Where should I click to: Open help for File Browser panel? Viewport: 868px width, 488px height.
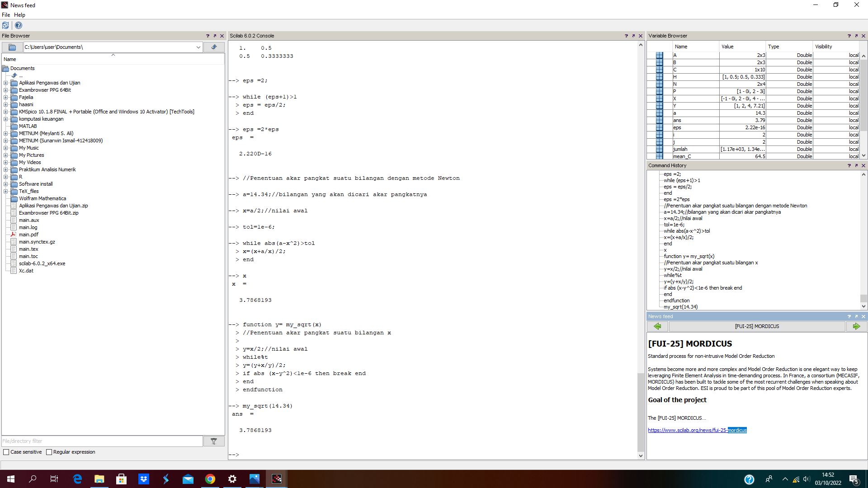point(208,36)
